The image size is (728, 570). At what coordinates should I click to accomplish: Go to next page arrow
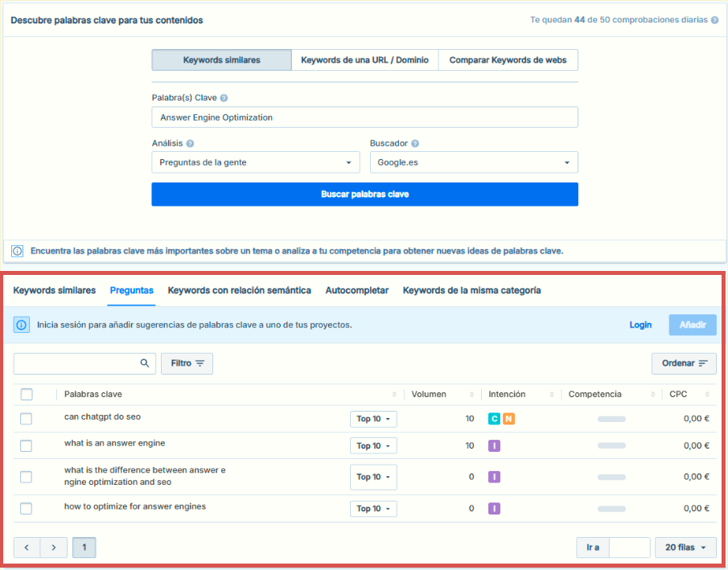click(54, 547)
